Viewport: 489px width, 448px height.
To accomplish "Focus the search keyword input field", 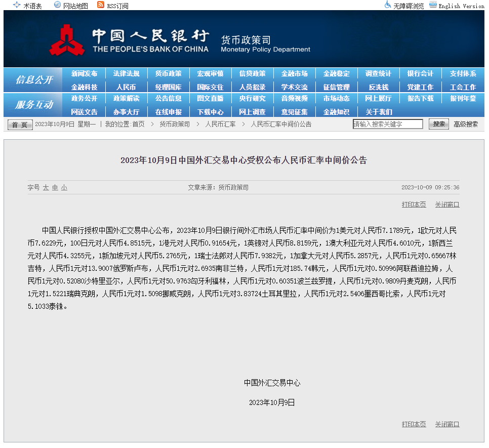I will [388, 124].
